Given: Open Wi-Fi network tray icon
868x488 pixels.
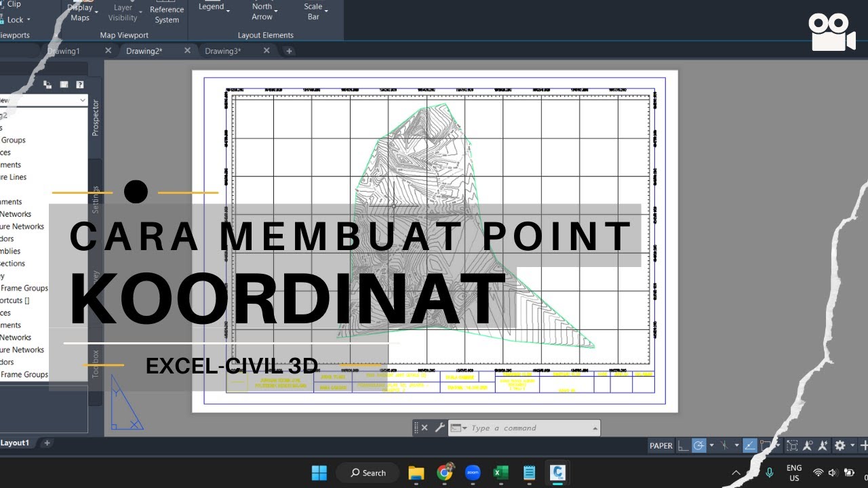Looking at the screenshot, I should tap(818, 472).
